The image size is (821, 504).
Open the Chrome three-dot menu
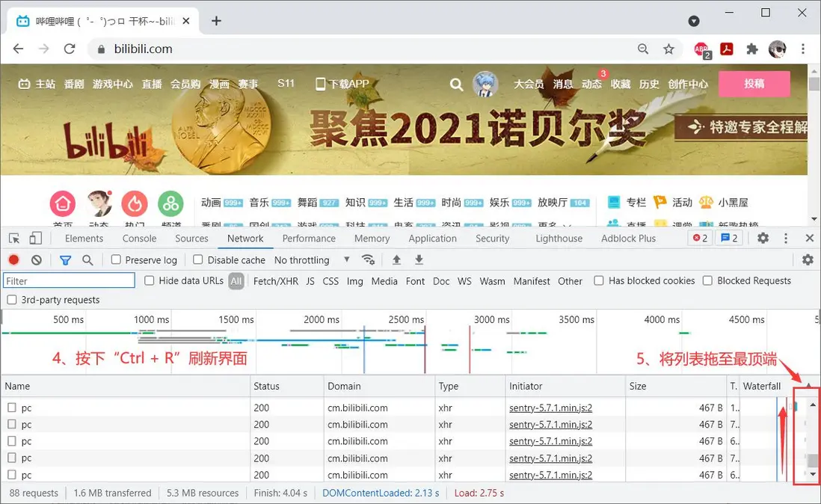[802, 49]
